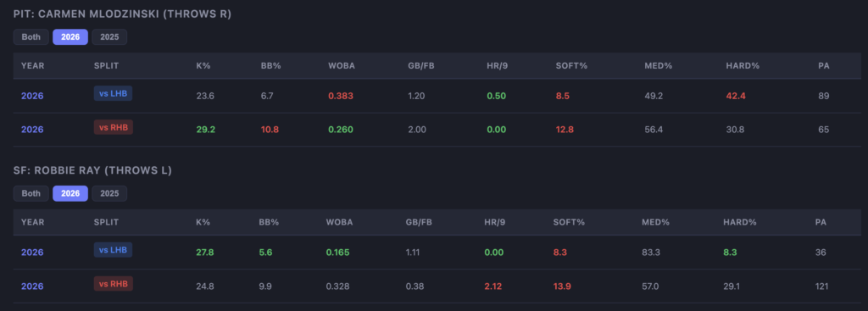Click wOBA value 0.383
Screen dimensions: 868x311
coord(341,96)
